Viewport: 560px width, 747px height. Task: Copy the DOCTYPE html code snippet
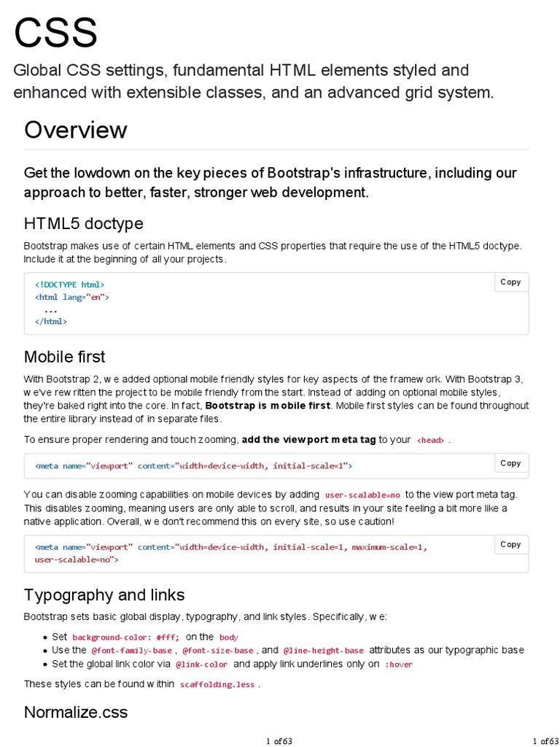tap(510, 282)
